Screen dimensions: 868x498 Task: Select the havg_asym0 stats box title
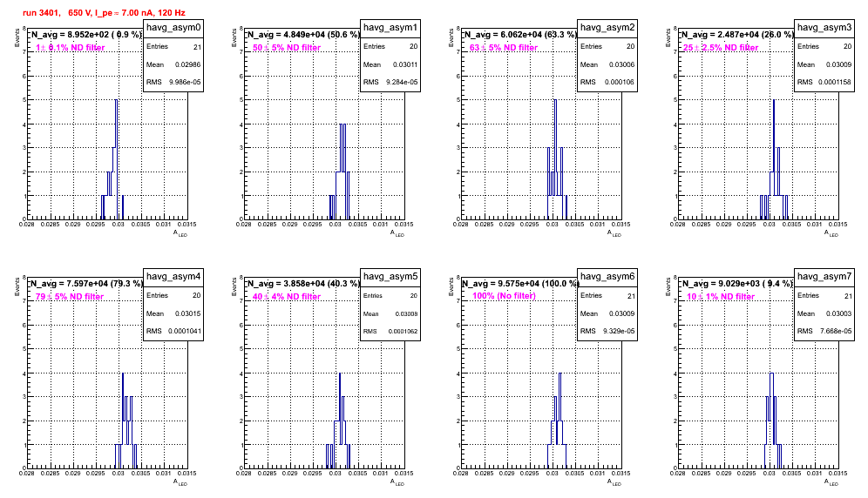[173, 28]
